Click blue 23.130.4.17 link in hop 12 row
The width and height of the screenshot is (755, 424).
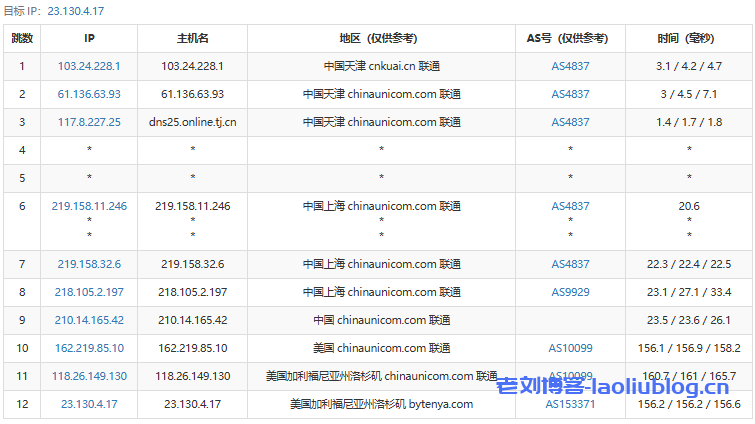pos(89,404)
